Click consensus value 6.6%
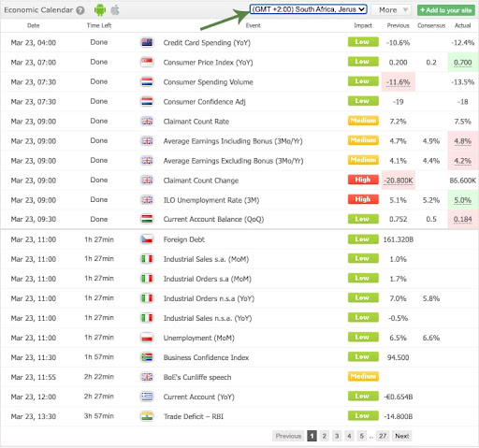 tap(431, 338)
